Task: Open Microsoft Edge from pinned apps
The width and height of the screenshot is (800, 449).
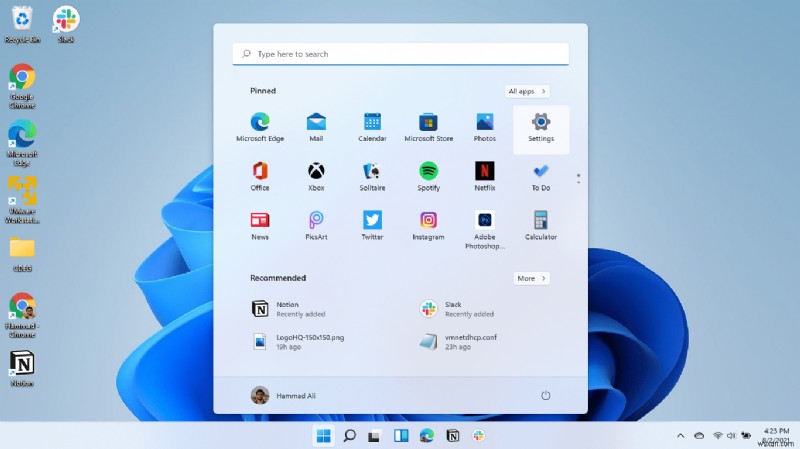Action: [x=260, y=128]
